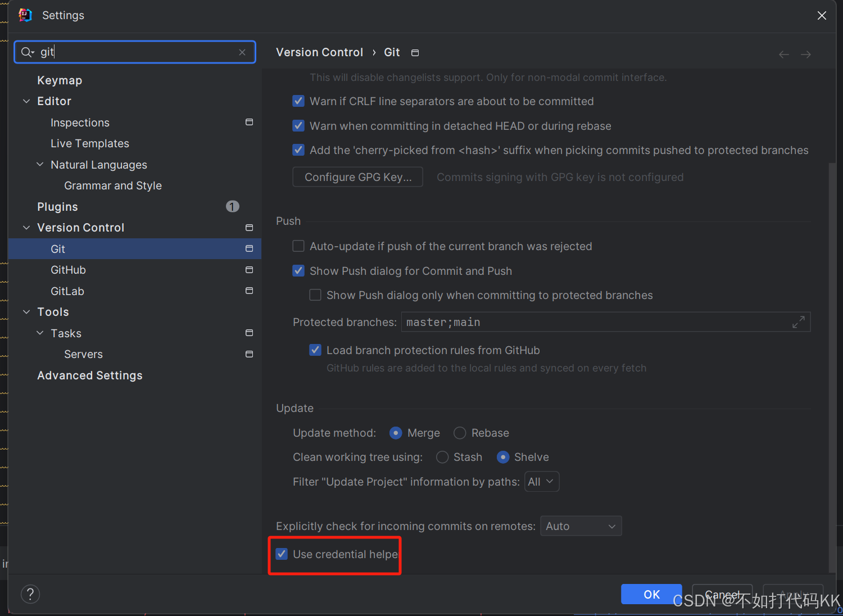Close the Settings dialog
843x616 pixels.
point(822,15)
